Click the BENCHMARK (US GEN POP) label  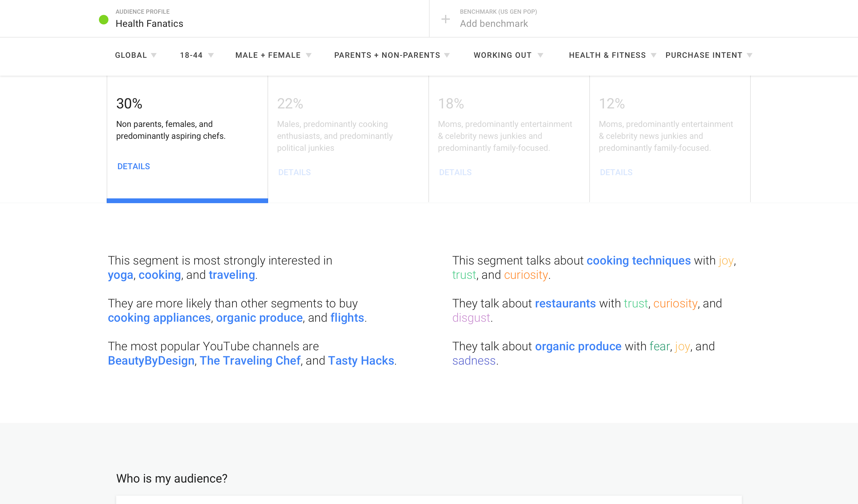click(498, 12)
